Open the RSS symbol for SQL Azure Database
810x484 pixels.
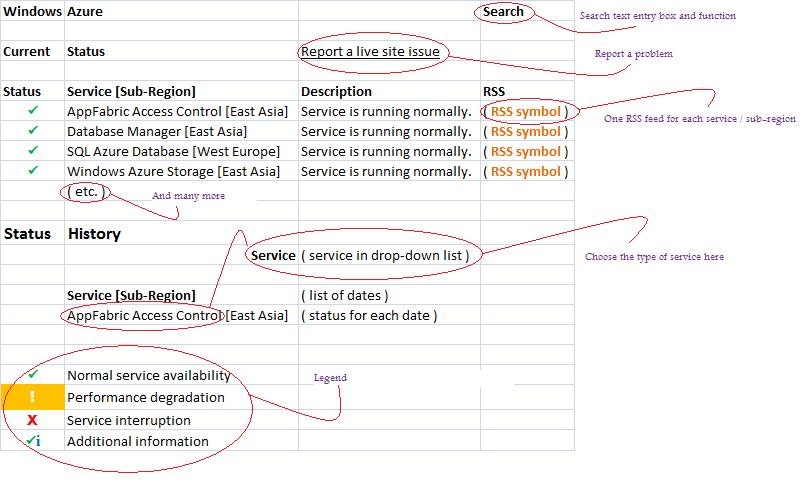point(525,152)
